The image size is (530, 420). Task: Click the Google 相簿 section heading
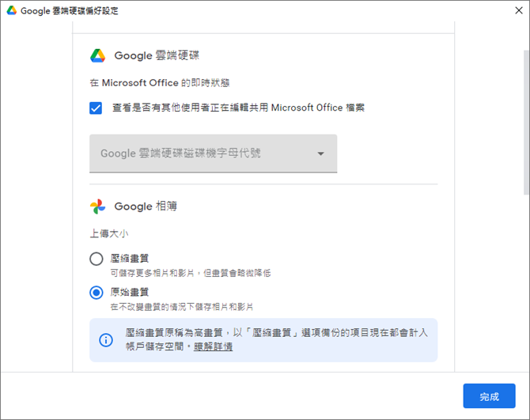(x=146, y=206)
